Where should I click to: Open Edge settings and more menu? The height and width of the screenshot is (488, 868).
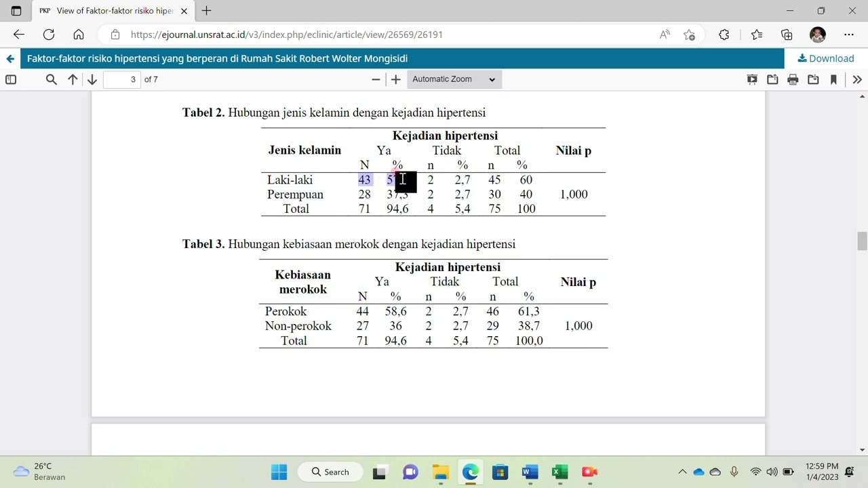pos(849,35)
